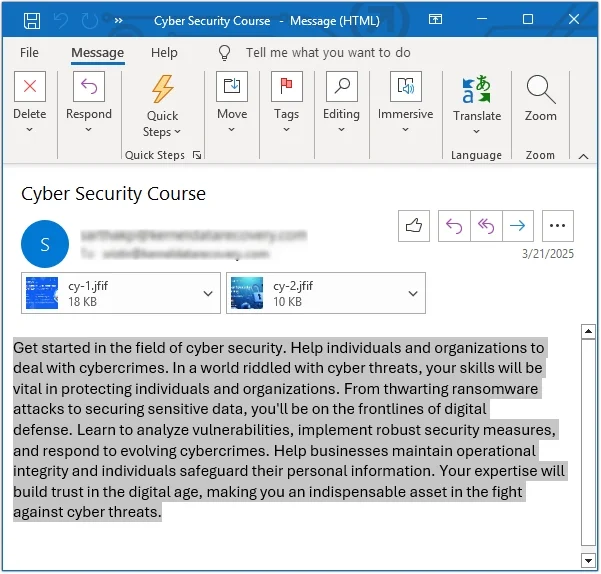This screenshot has width=601, height=574.
Task: Click sender avatar circle 'S'
Action: (x=45, y=244)
